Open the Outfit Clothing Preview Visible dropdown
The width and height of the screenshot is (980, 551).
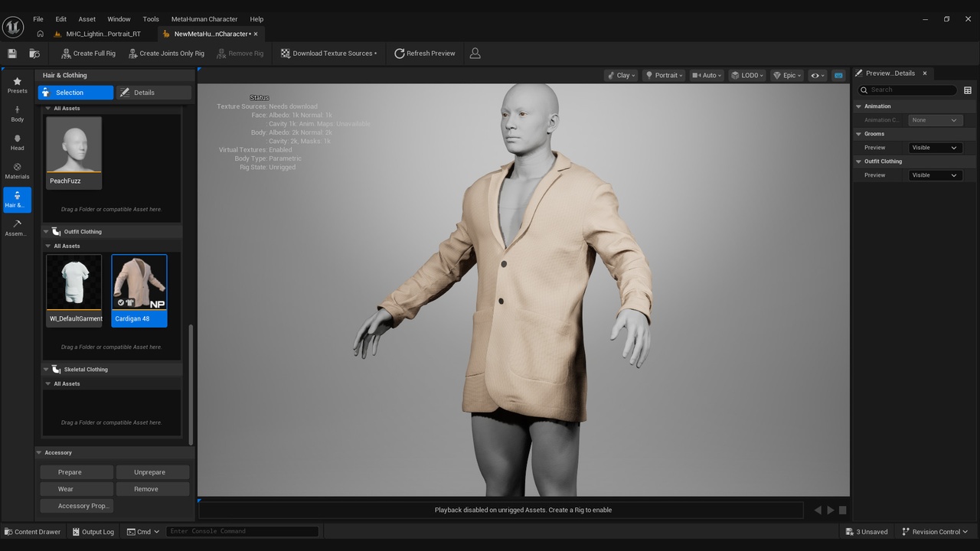[935, 175]
